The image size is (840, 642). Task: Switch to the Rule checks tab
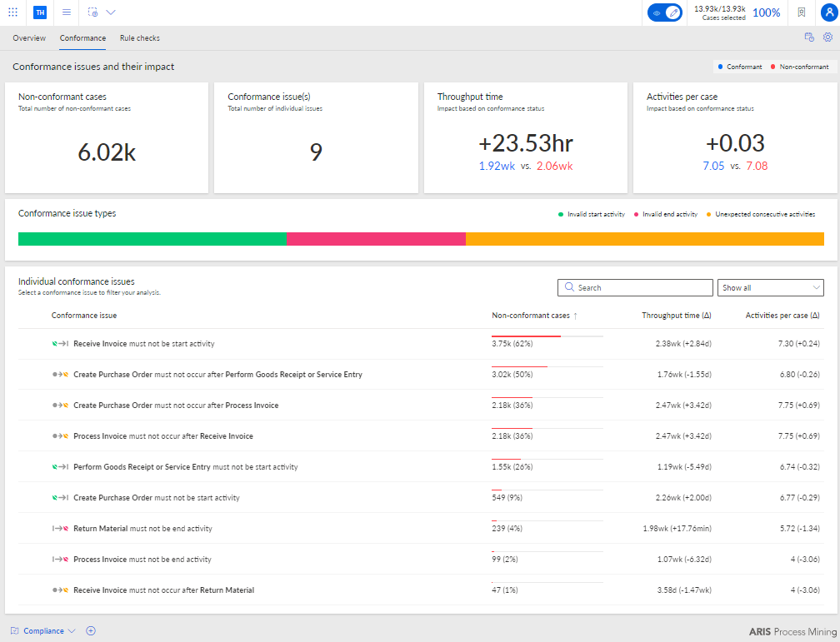click(140, 38)
